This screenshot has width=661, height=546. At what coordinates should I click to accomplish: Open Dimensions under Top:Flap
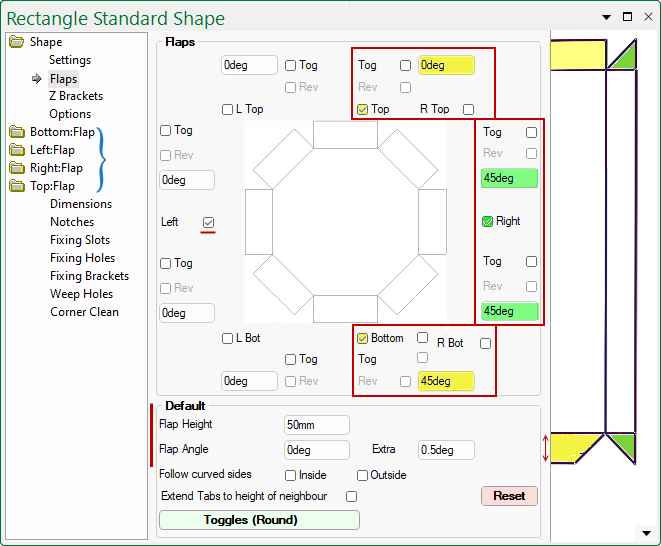point(81,204)
